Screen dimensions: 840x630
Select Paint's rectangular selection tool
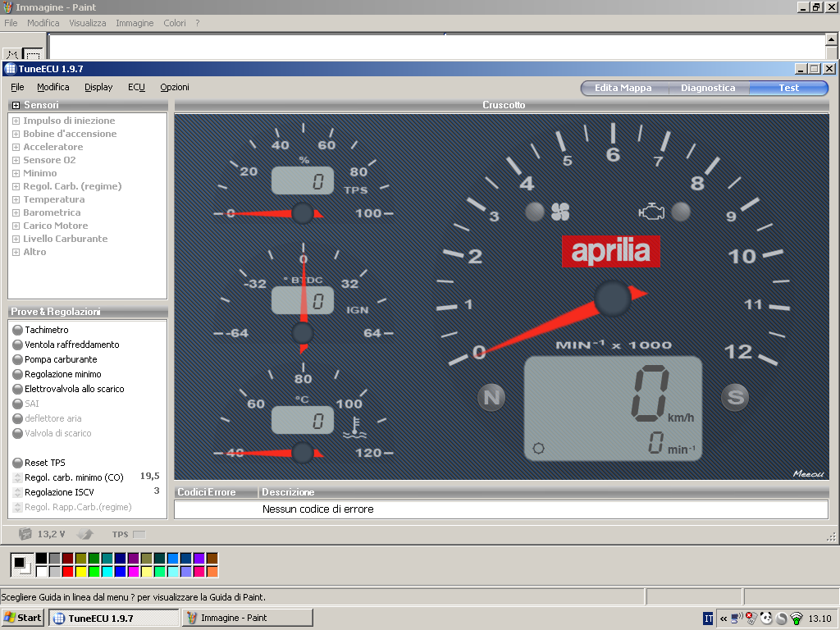click(x=33, y=54)
